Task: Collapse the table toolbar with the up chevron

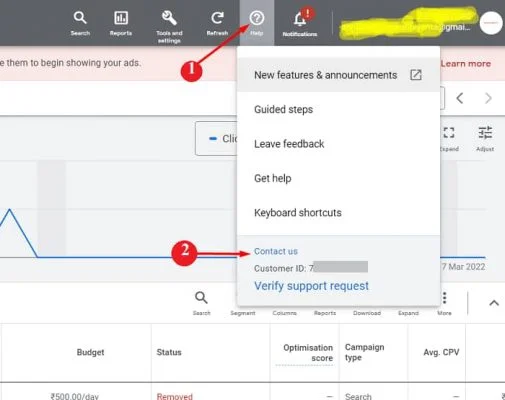Action: click(x=494, y=303)
